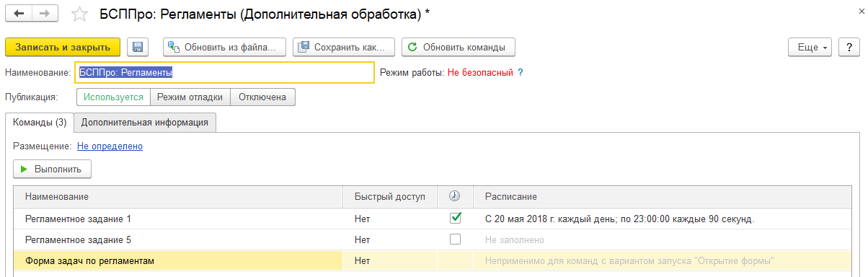The height and width of the screenshot is (277, 868).
Task: Click the blue help mark beside 'Не безопасный'
Action: click(521, 73)
